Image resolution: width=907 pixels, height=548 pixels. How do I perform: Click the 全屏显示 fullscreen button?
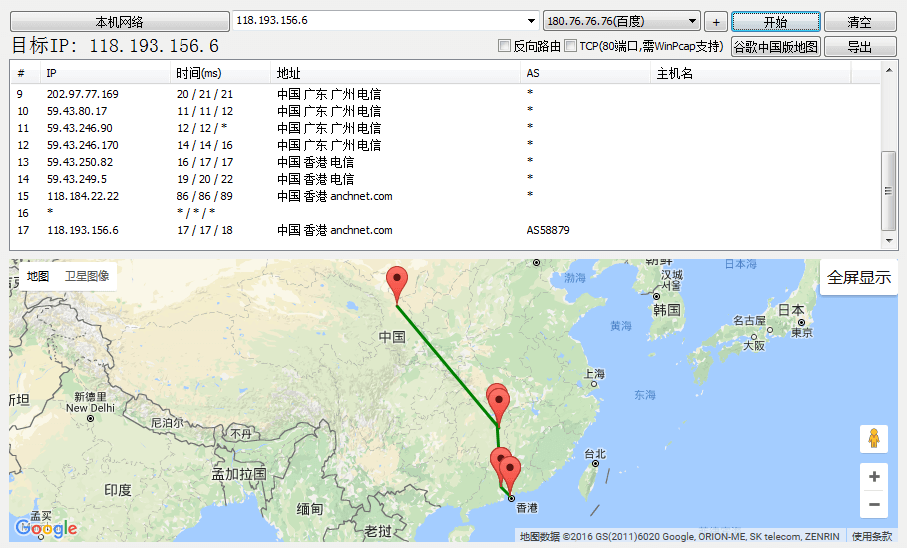(x=859, y=277)
